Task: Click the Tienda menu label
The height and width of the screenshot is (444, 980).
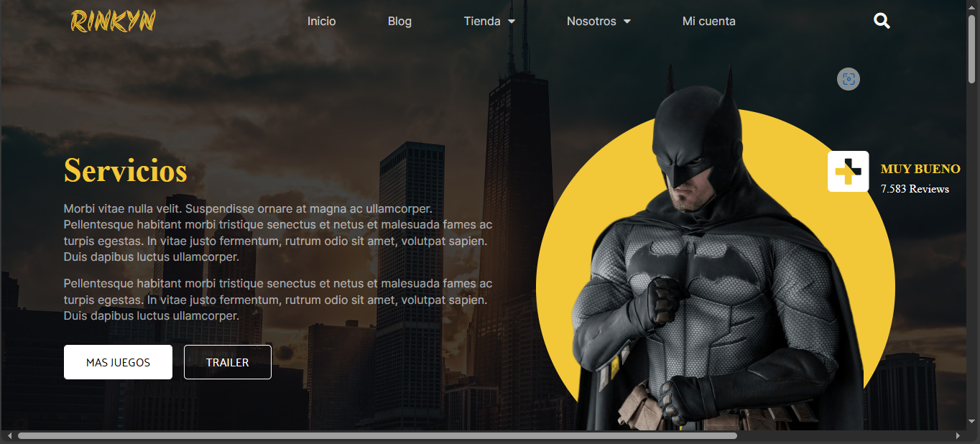Action: tap(482, 22)
